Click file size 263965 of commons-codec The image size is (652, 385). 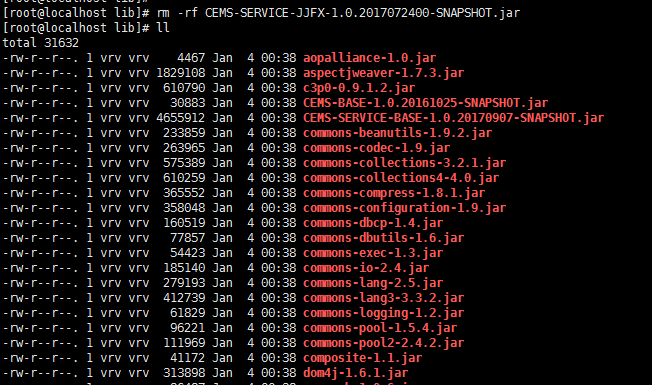coord(184,148)
